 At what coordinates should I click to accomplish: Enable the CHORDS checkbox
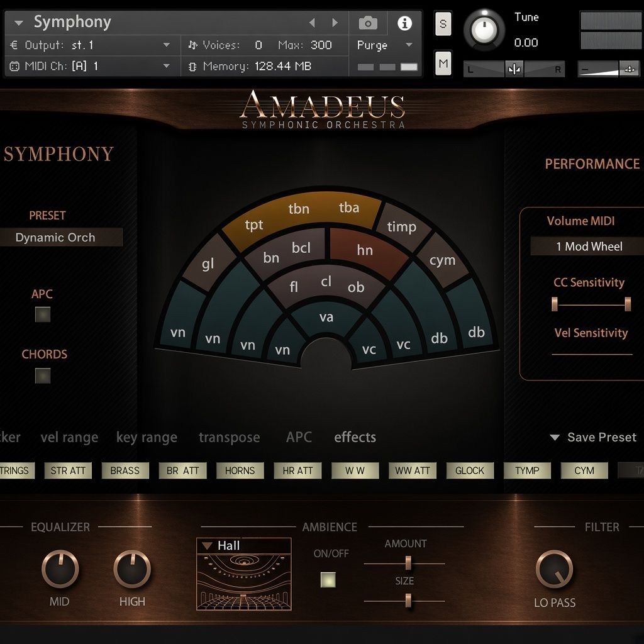(43, 375)
